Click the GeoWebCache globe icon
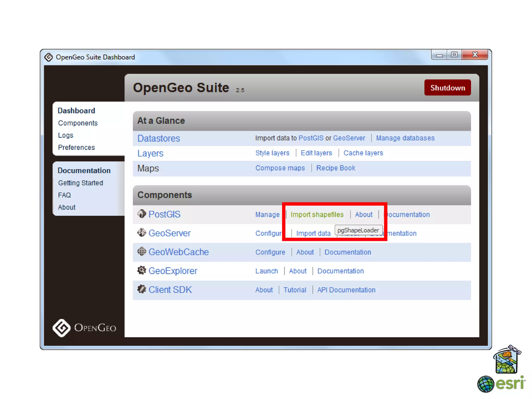Image resolution: width=532 pixels, height=399 pixels. pyautogui.click(x=142, y=251)
